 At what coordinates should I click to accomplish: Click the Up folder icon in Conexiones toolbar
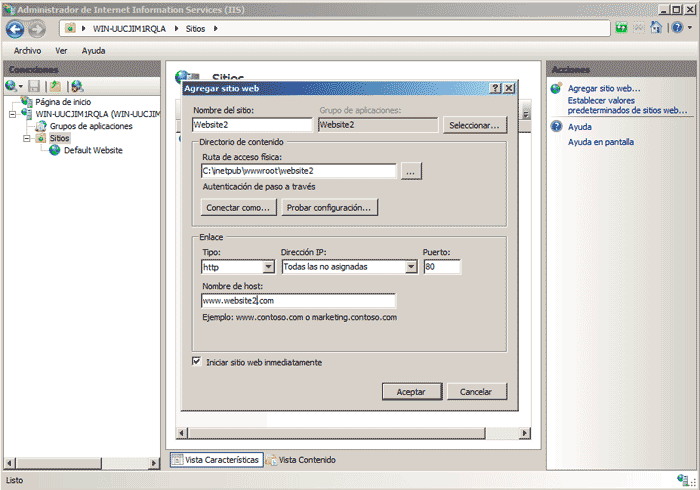(56, 87)
